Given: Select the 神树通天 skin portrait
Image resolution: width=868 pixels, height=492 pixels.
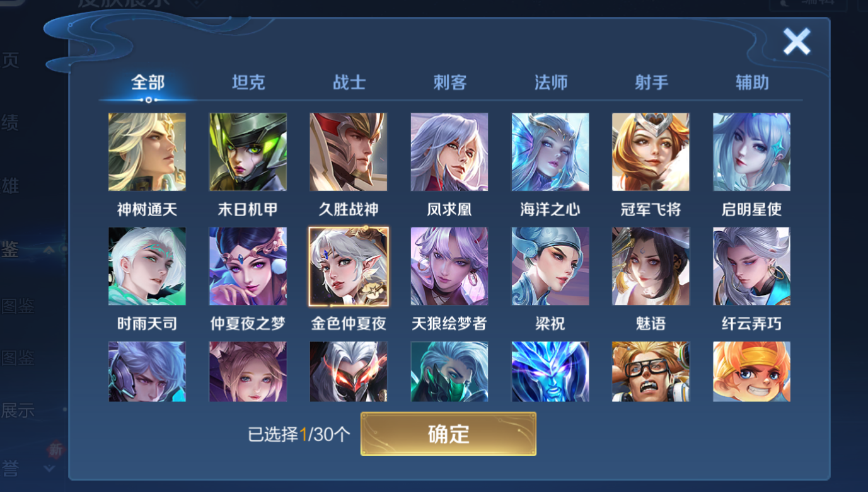Looking at the screenshot, I should [147, 152].
